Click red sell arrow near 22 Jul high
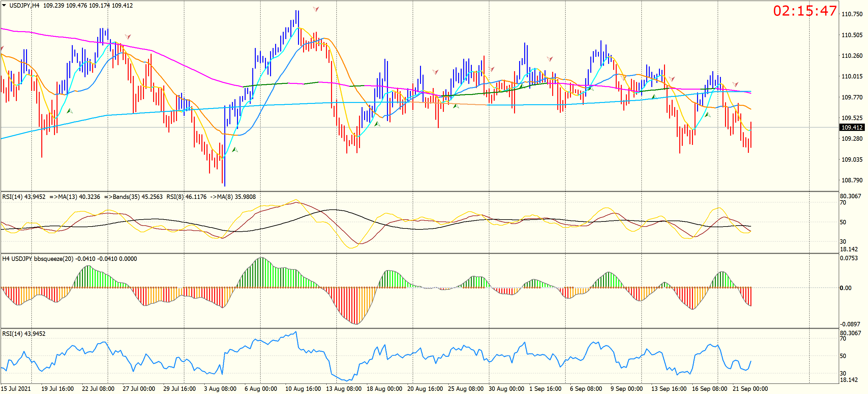Image resolution: width=868 pixels, height=394 pixels. point(128,37)
